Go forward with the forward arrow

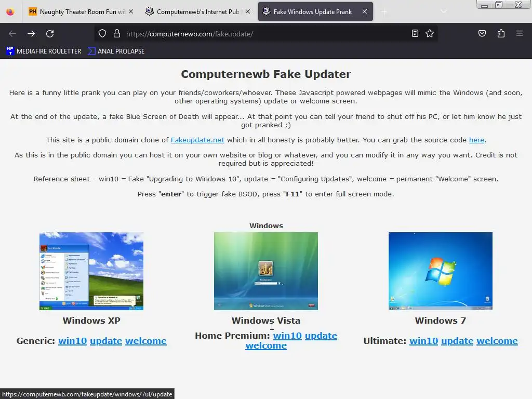pyautogui.click(x=31, y=34)
